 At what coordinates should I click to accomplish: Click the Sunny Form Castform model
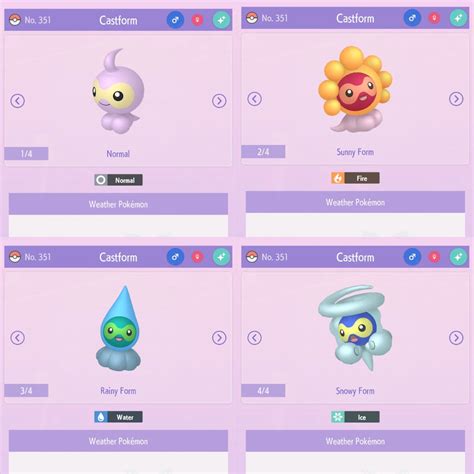click(355, 89)
